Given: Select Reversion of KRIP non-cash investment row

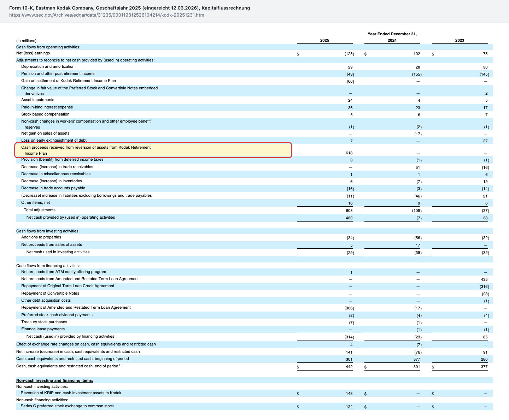Looking at the screenshot, I should [255, 393].
